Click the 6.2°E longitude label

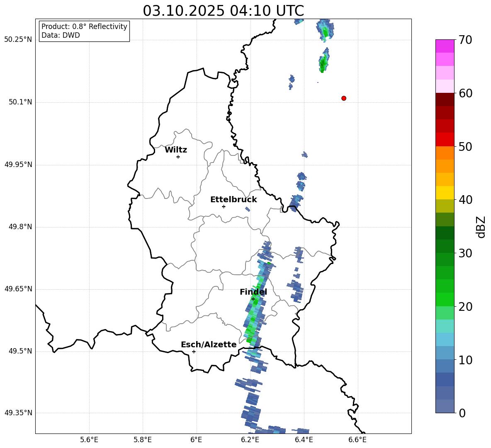[250, 440]
